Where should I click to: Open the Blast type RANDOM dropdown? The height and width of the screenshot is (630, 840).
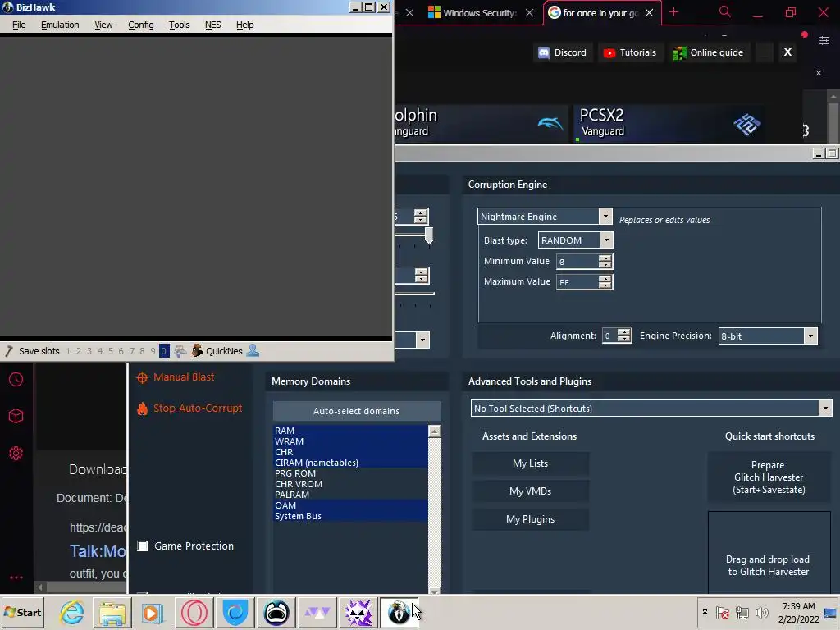coord(606,240)
